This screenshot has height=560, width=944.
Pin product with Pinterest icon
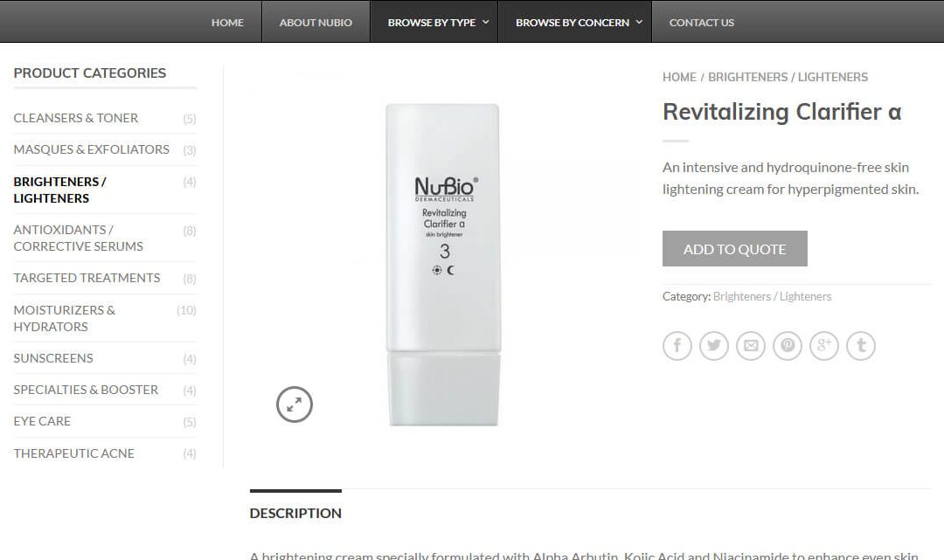787,346
